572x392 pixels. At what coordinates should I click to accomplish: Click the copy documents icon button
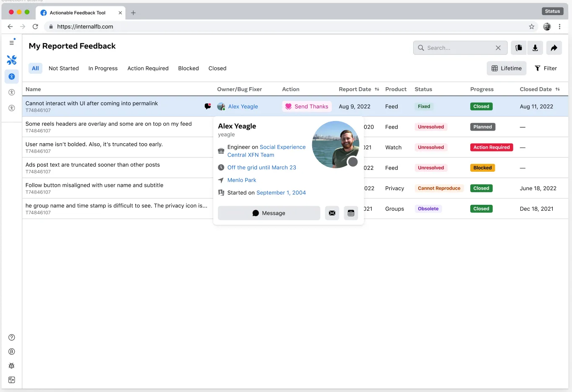click(x=519, y=48)
